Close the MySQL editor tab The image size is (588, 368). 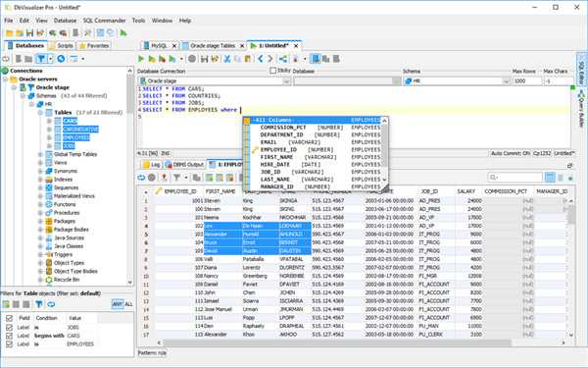[x=174, y=46]
